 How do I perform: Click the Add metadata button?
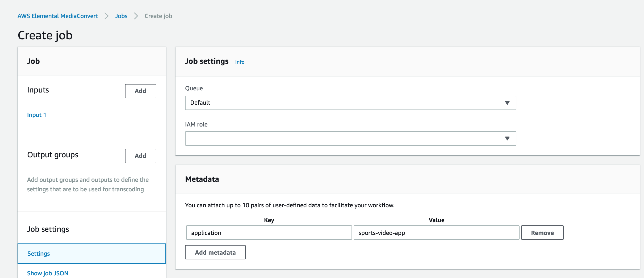click(215, 252)
